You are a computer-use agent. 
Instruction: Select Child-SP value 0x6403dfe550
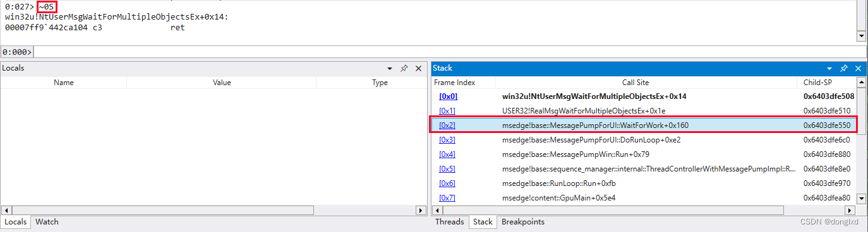click(826, 125)
